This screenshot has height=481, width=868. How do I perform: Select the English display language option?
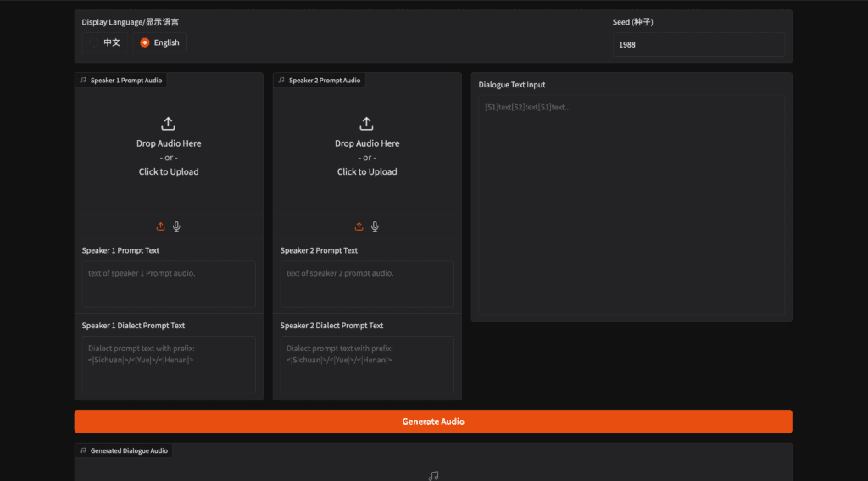pos(159,42)
